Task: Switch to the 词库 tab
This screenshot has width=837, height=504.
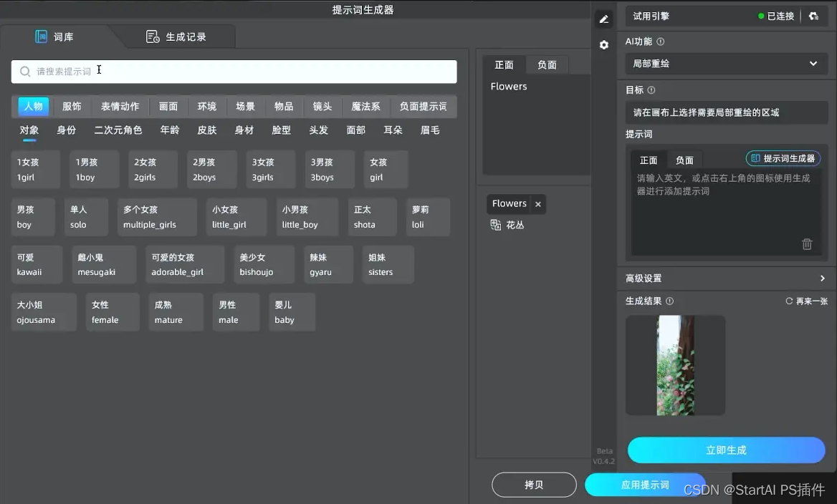Action: [x=55, y=37]
